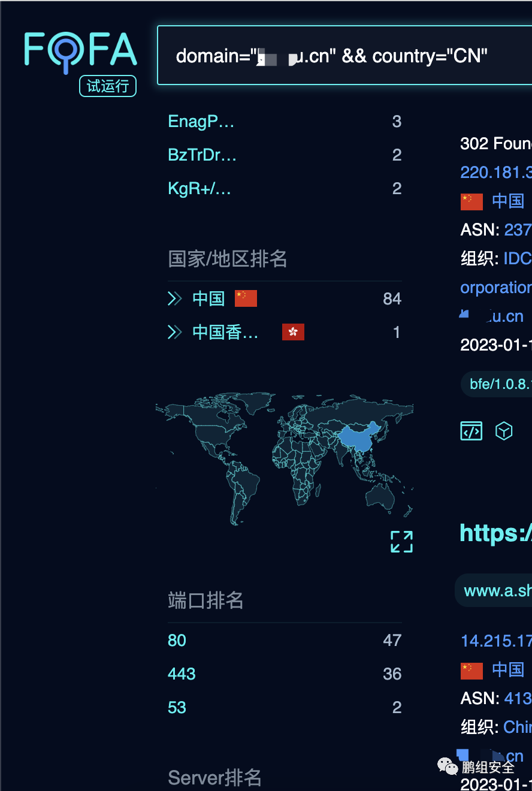The height and width of the screenshot is (791, 532).
Task: Select the KgR+/… filter entry
Action: click(199, 189)
